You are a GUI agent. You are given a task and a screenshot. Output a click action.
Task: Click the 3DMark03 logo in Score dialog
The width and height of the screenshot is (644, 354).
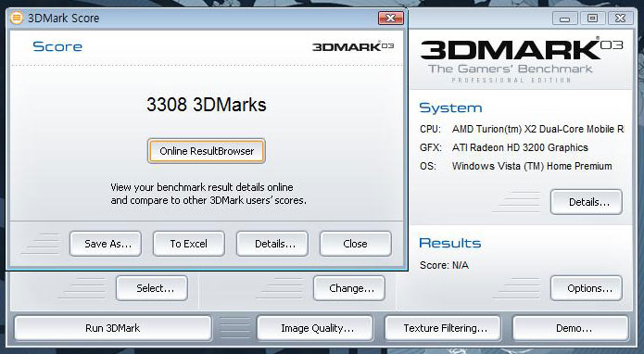coord(353,46)
